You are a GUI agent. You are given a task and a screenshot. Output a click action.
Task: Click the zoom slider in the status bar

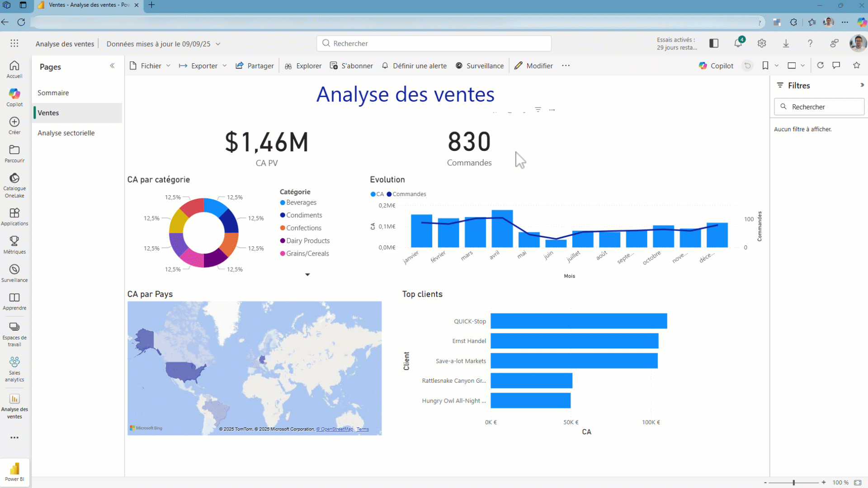(x=794, y=483)
